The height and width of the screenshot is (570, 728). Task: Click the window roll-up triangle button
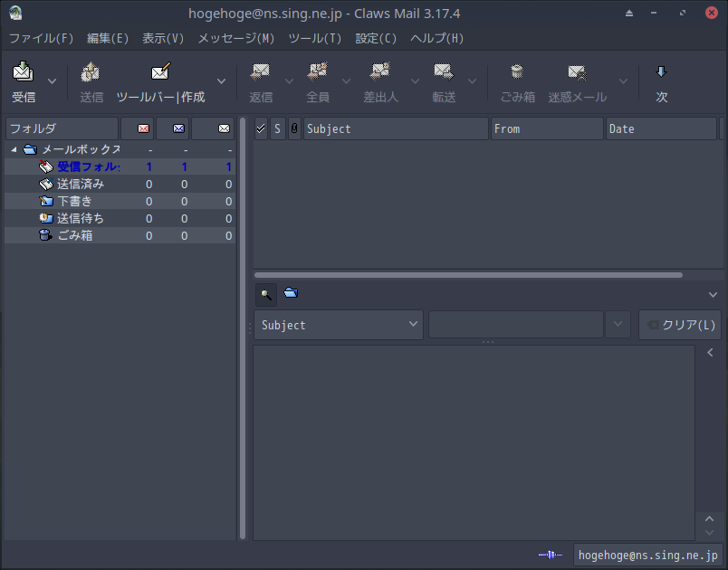[629, 13]
